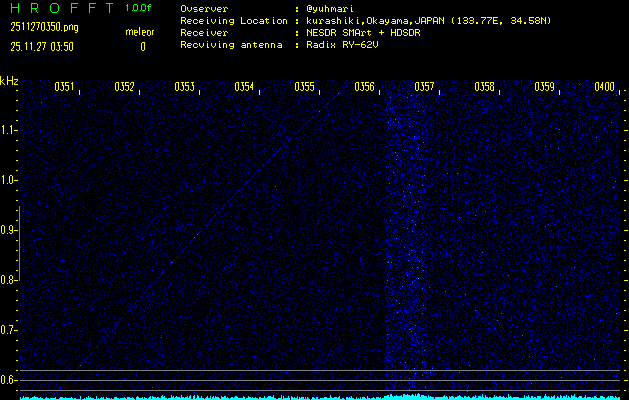629x400 pixels.
Task: Click the Receiving Location label
Action: [x=234, y=21]
